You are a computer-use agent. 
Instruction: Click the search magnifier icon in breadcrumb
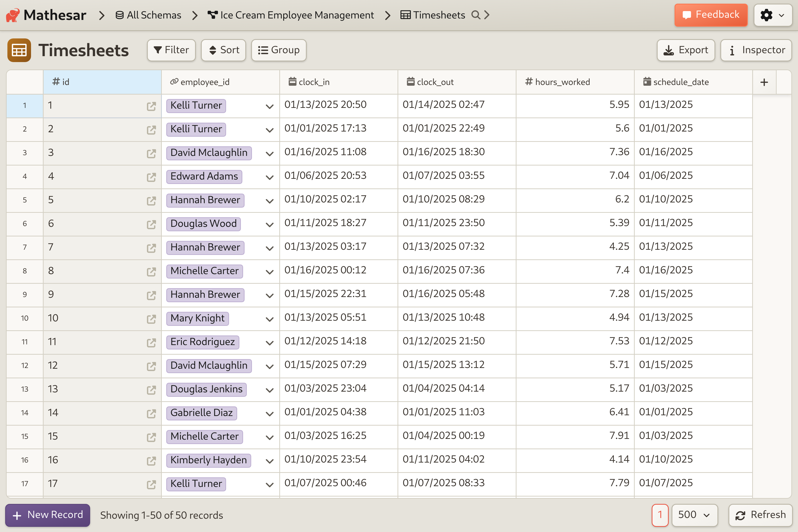[x=476, y=15]
